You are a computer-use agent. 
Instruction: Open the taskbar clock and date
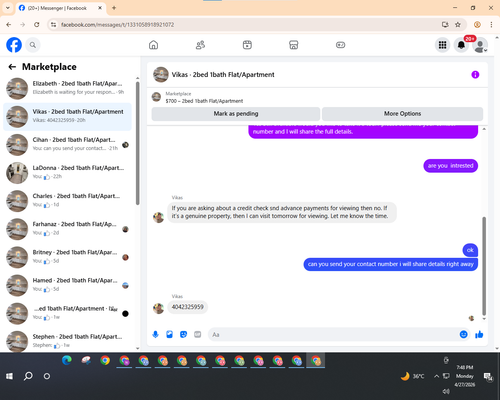click(x=465, y=376)
